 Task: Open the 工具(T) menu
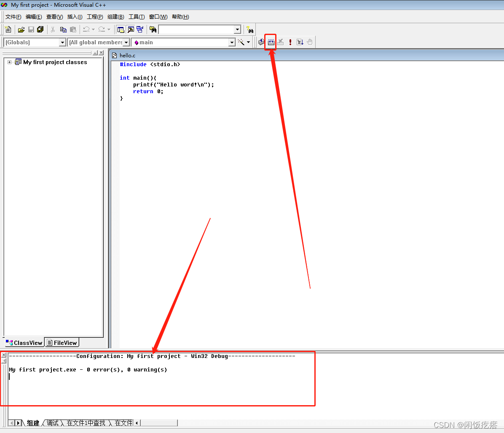pos(137,17)
